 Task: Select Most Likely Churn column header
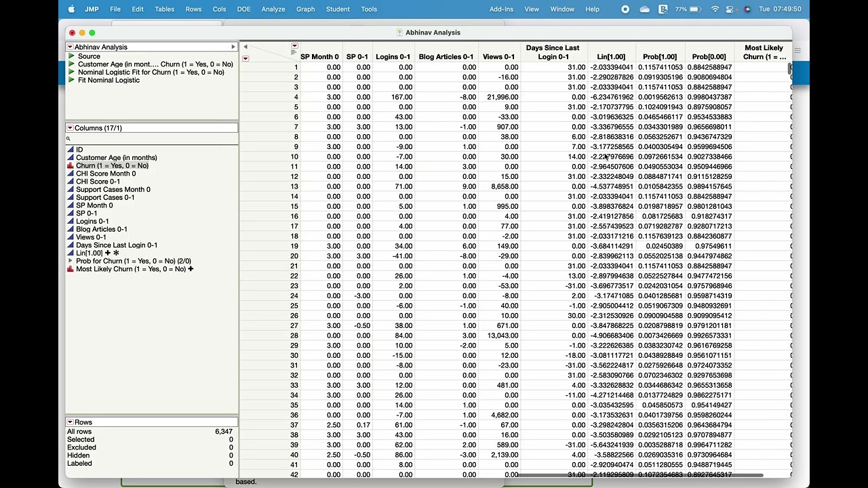(764, 52)
